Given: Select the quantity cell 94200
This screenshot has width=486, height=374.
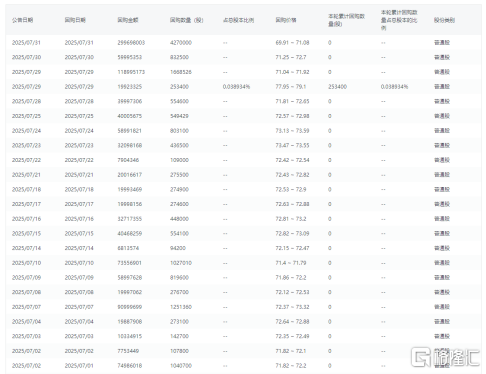Looking at the screenshot, I should pyautogui.click(x=178, y=248).
